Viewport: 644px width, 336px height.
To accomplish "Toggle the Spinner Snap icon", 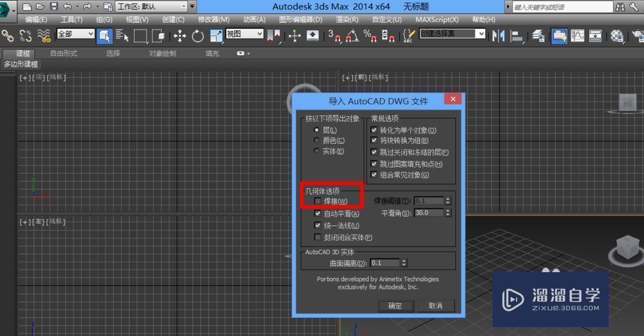I will pos(388,35).
